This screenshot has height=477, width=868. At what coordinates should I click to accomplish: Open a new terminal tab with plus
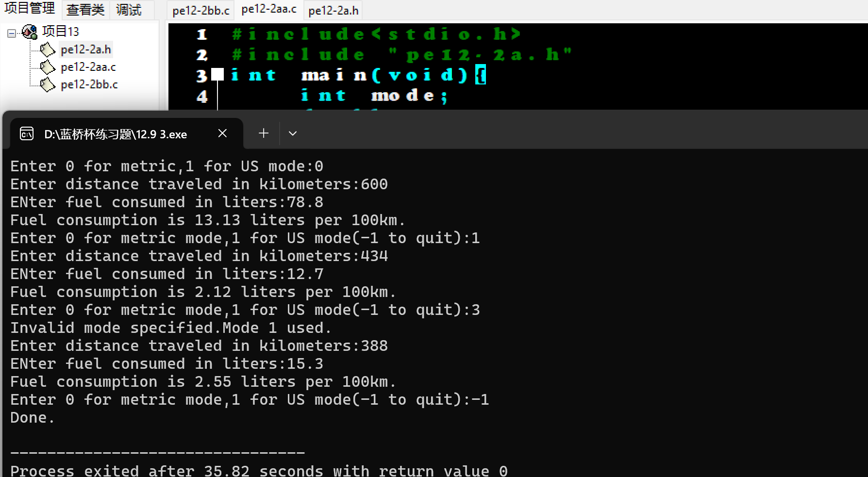click(264, 133)
